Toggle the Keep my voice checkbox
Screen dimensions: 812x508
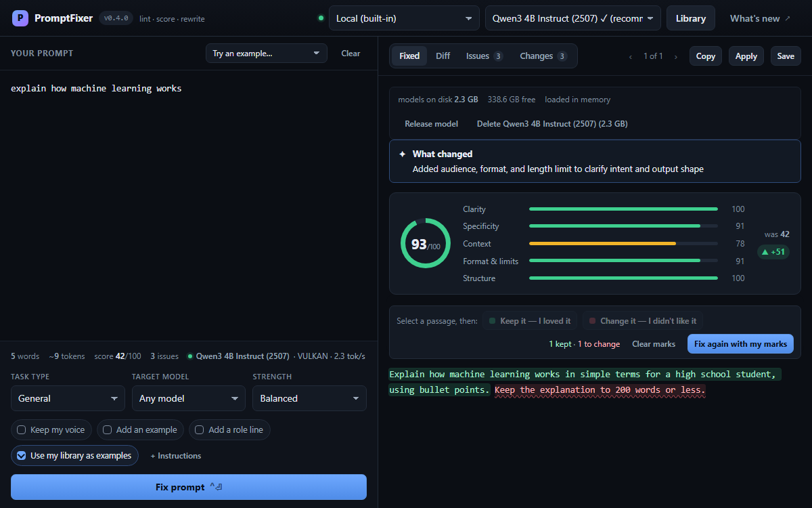point(51,429)
